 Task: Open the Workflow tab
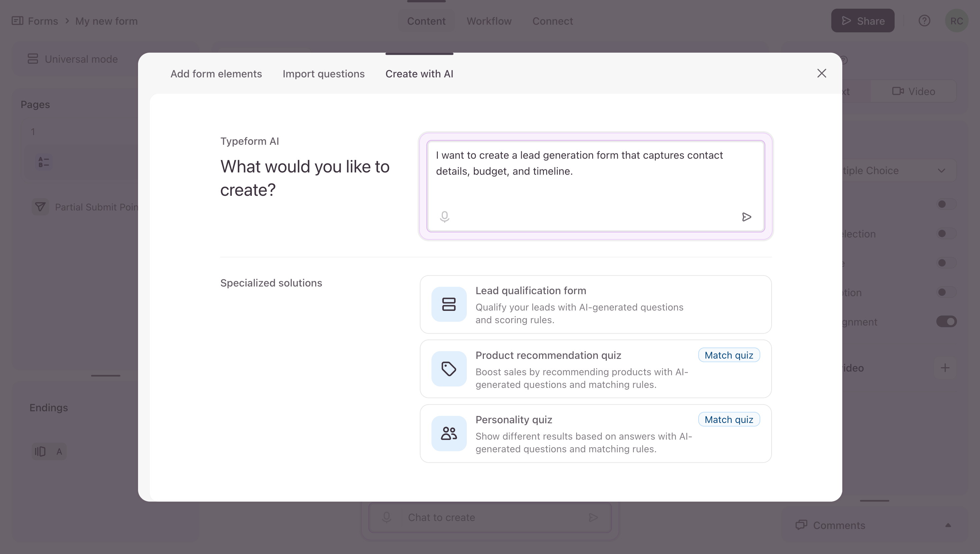coord(489,21)
